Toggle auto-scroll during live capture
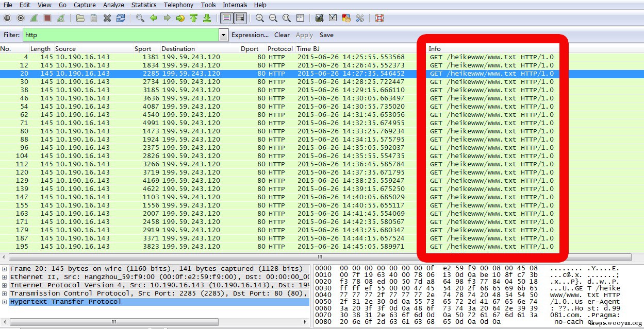This screenshot has height=329, width=644. 239,18
